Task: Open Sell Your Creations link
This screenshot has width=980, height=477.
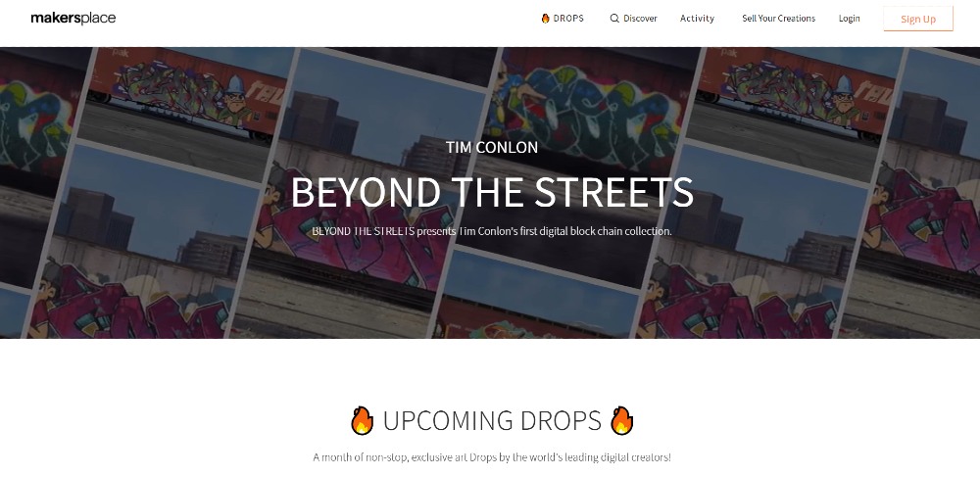Action: coord(779,19)
